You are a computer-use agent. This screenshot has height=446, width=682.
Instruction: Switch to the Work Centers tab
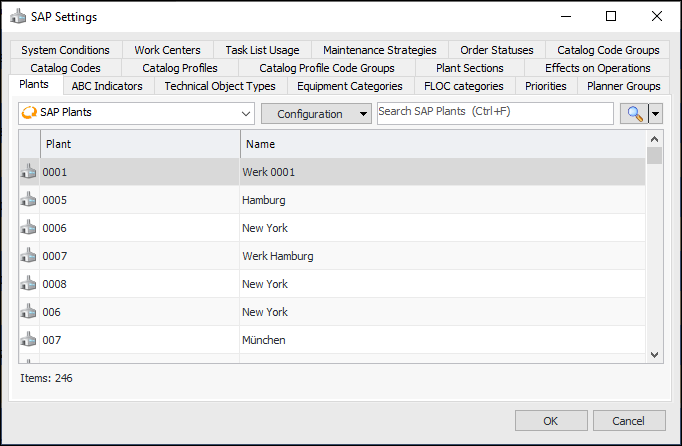pos(167,50)
